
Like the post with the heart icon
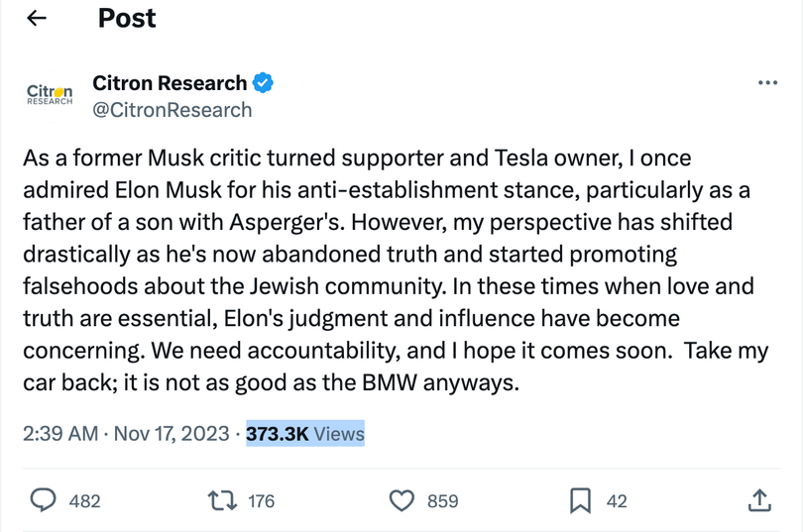[401, 500]
